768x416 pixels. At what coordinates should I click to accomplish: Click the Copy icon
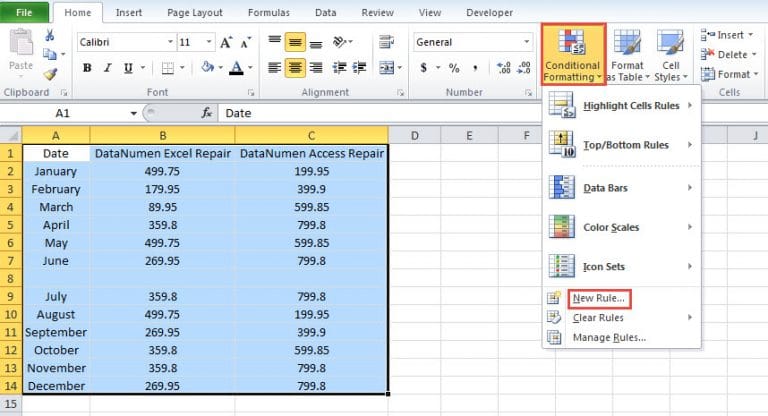(x=49, y=54)
